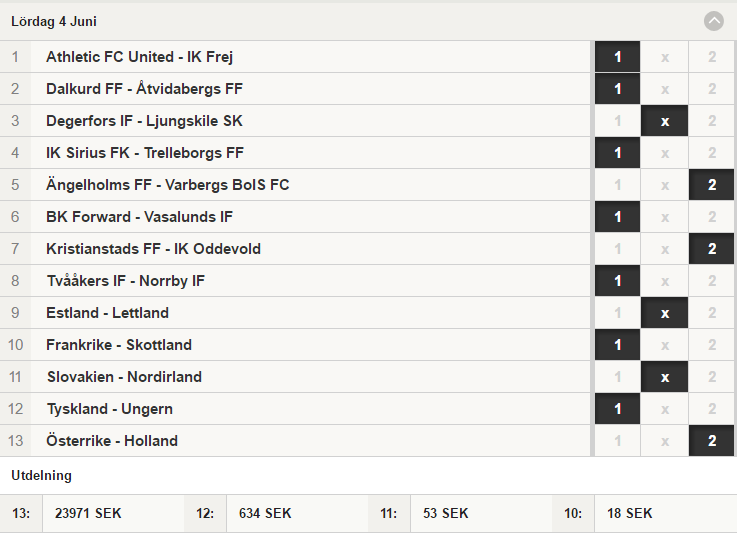Click the Lördag 4 Juni header
737x537 pixels.
pyautogui.click(x=54, y=21)
